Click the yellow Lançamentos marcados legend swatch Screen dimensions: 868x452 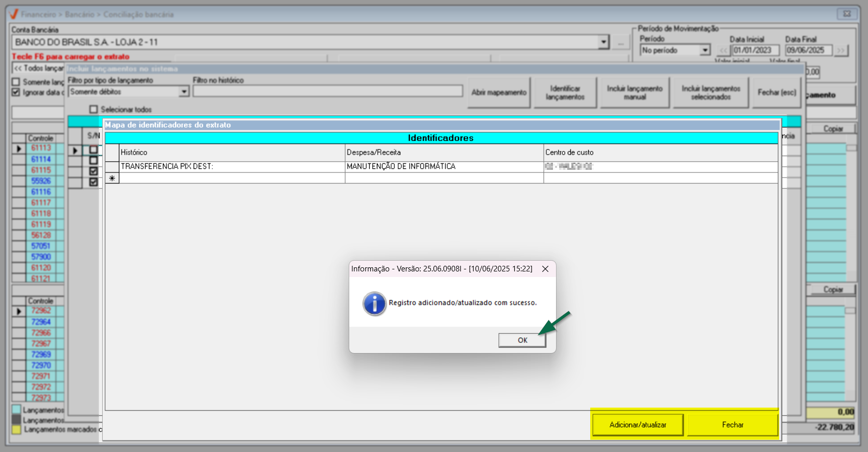16,430
